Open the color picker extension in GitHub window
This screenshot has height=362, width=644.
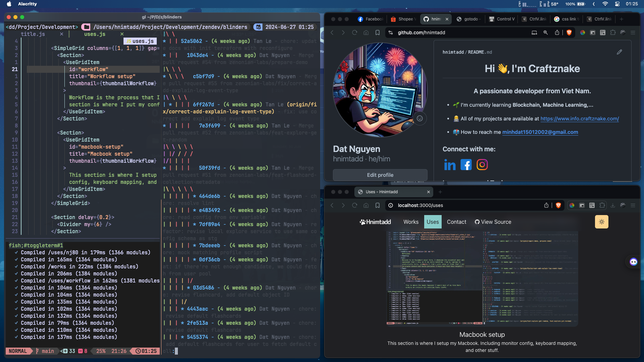583,33
